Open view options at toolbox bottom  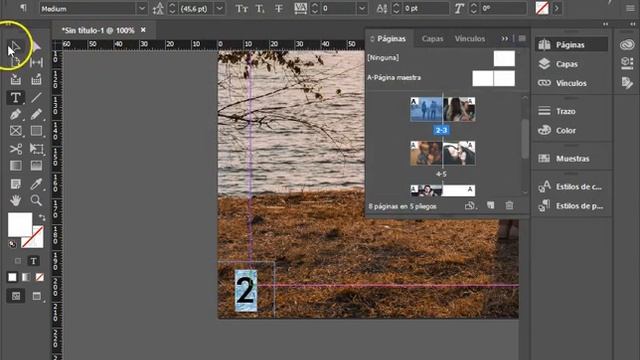point(16,296)
